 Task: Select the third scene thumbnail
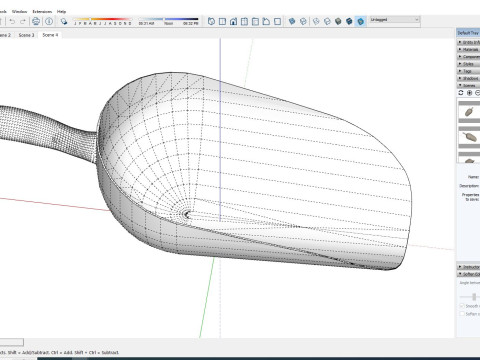pyautogui.click(x=469, y=157)
